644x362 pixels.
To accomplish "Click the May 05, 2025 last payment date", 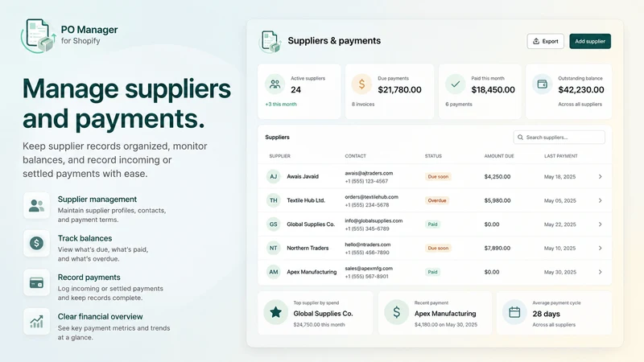I will [559, 200].
